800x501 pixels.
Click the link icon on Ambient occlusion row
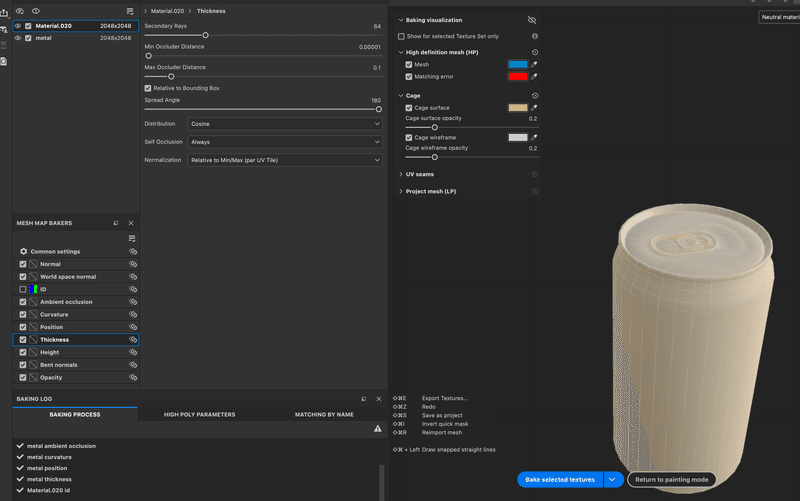tap(133, 302)
